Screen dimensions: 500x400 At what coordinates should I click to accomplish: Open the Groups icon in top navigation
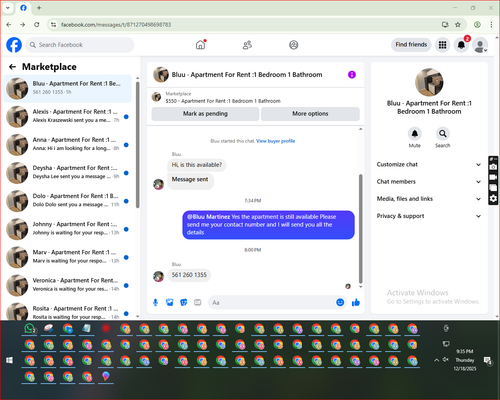[294, 45]
